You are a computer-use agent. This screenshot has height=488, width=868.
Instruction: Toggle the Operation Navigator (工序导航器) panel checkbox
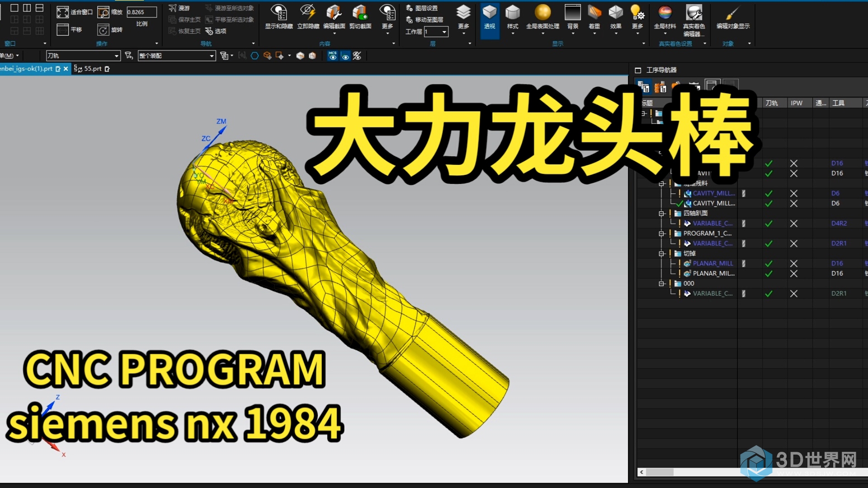point(638,70)
